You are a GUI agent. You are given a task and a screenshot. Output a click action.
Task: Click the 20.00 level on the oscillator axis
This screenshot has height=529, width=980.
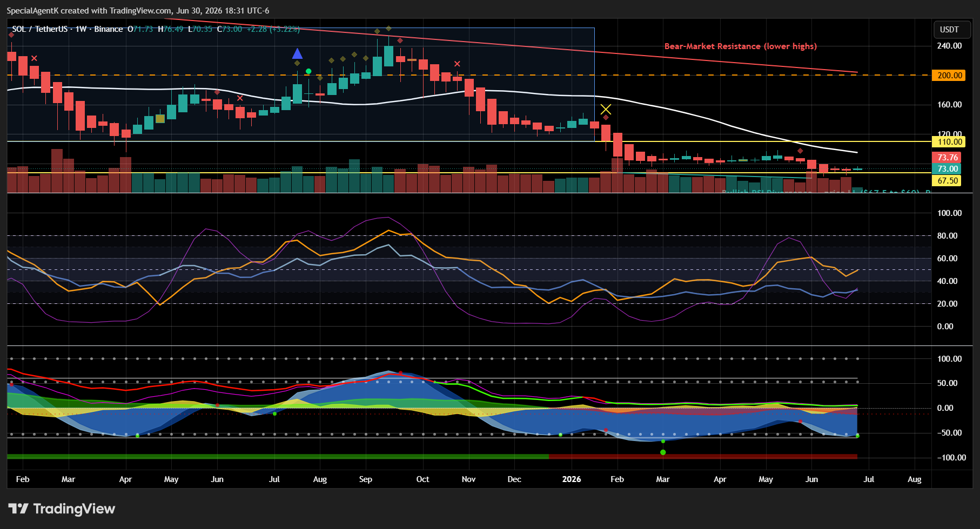click(x=947, y=304)
